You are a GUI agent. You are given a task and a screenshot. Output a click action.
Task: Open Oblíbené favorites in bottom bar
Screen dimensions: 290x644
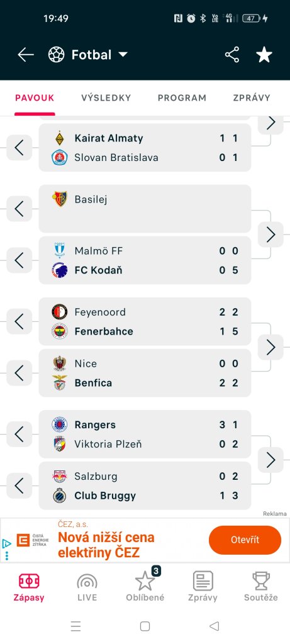pos(145,587)
